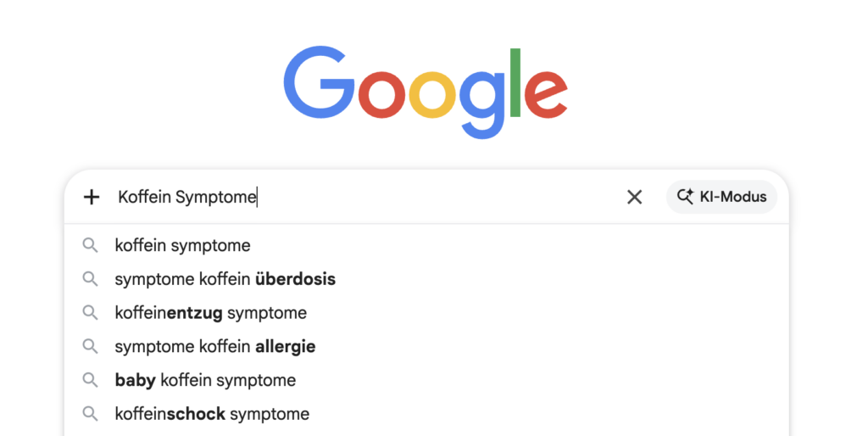Viewport: 868px width, 436px height.
Task: Choose the suggestion 'koffeinschock symptome'
Action: tap(212, 415)
